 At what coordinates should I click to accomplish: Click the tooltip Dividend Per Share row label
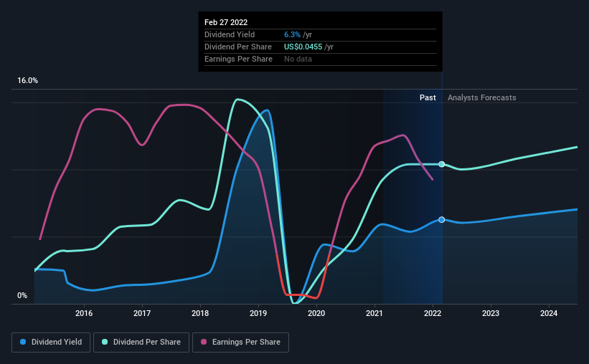(238, 47)
